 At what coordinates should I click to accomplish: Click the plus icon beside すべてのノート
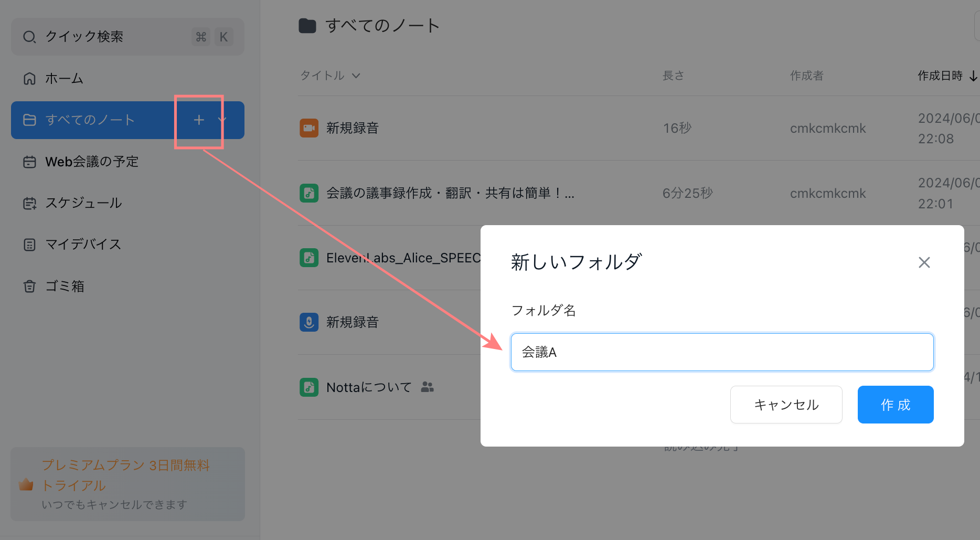click(199, 120)
